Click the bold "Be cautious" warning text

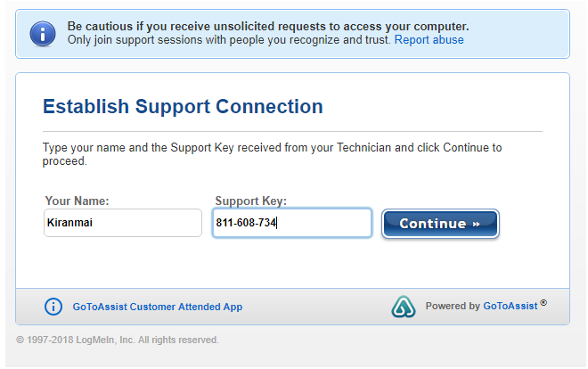point(267,27)
